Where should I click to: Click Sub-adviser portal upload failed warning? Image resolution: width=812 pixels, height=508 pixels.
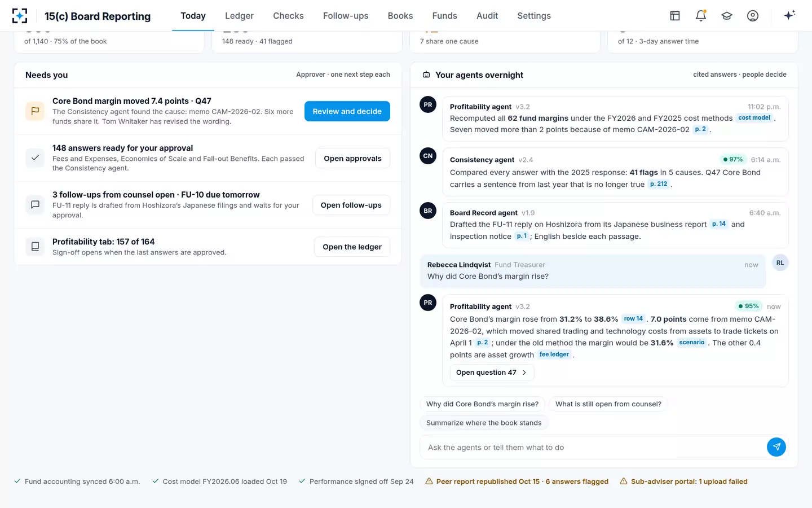point(683,481)
